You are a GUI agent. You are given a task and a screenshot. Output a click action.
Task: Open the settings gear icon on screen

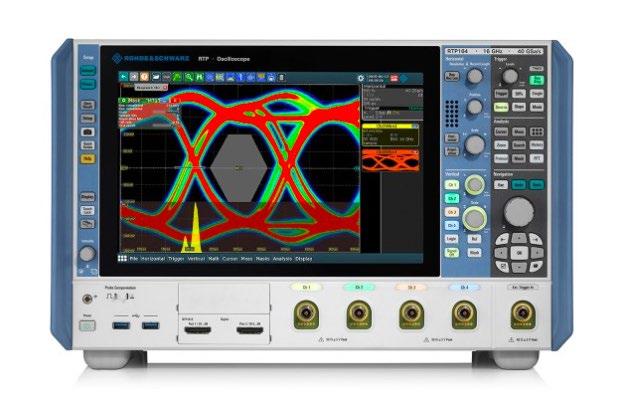coord(360,78)
